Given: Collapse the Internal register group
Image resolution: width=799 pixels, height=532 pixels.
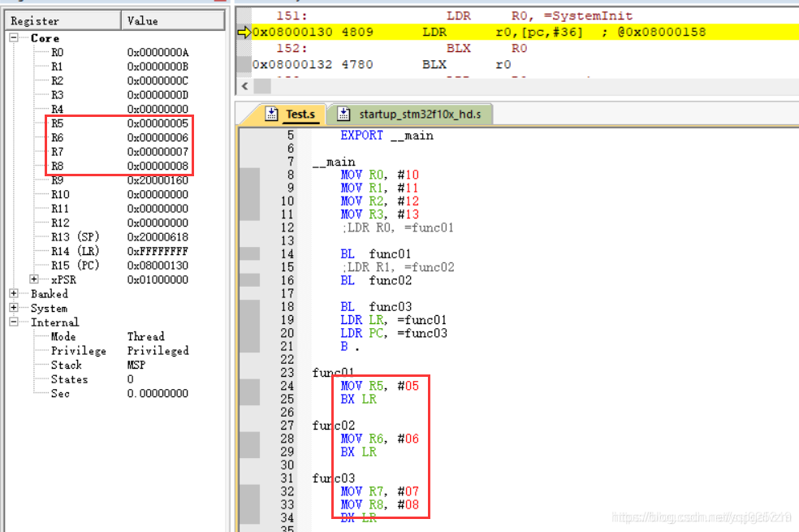Looking at the screenshot, I should [14, 322].
